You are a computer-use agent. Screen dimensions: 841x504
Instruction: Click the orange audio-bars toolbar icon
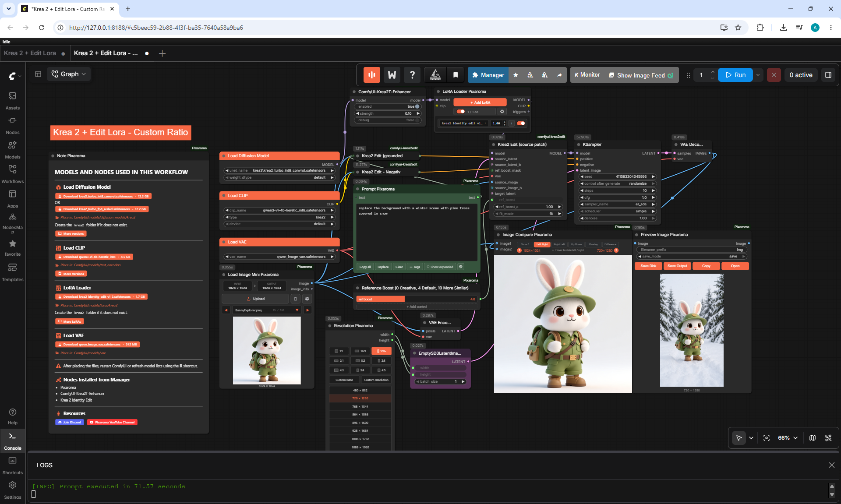point(372,75)
